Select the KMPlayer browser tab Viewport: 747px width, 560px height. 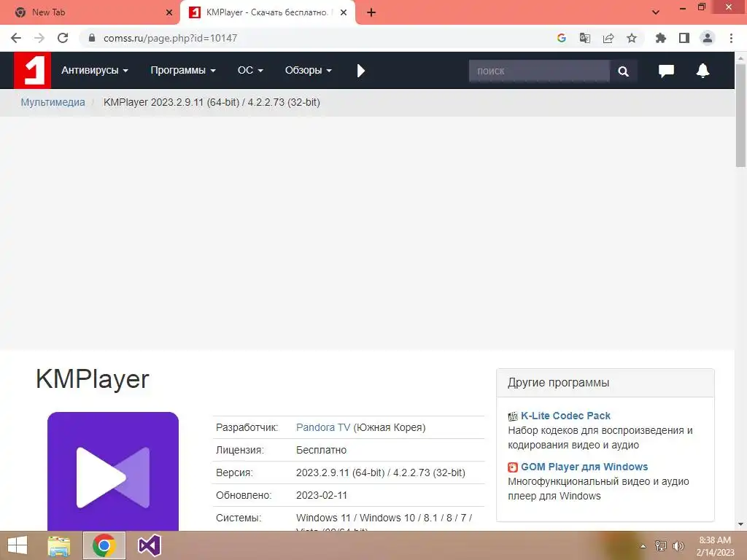tap(267, 12)
